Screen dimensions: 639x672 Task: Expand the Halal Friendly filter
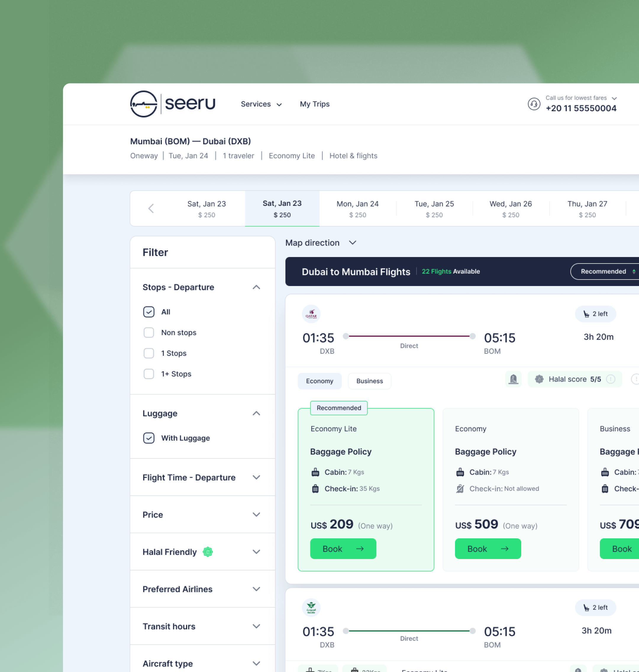[x=256, y=551]
